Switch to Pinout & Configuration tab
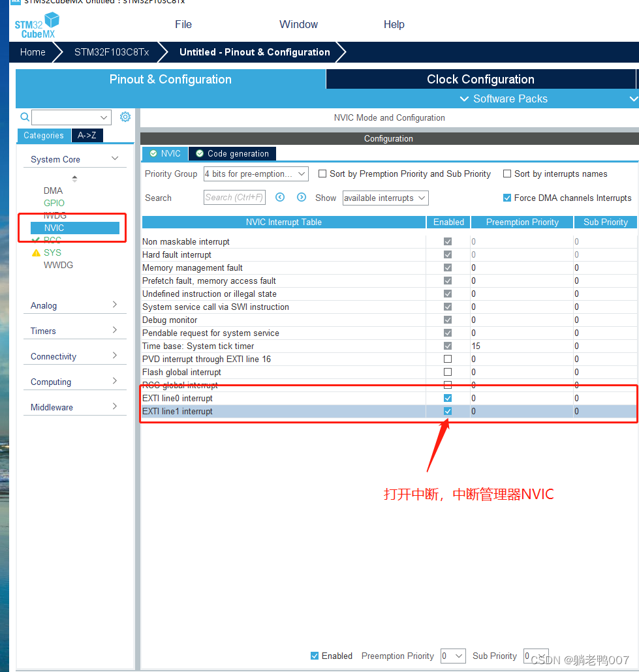The width and height of the screenshot is (639, 672). tap(170, 80)
